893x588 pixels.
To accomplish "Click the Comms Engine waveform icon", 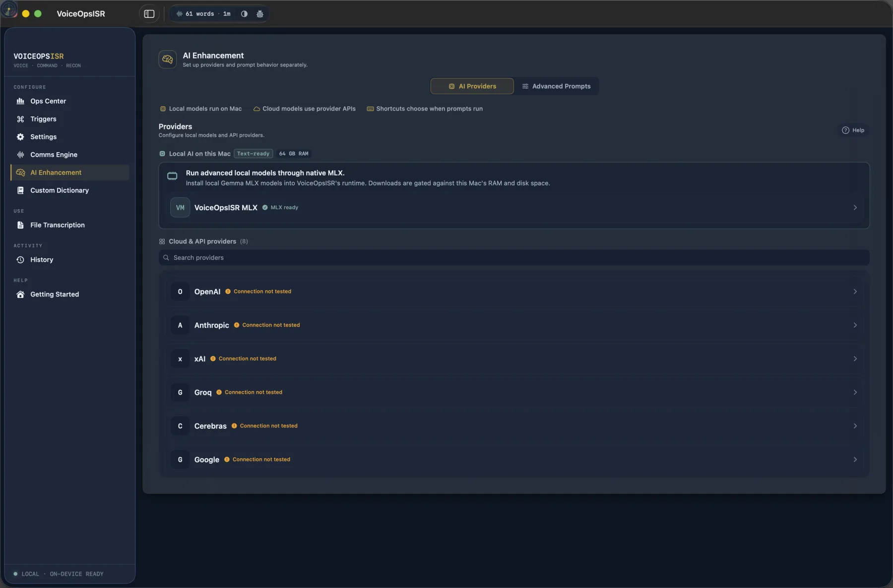I will coord(20,155).
